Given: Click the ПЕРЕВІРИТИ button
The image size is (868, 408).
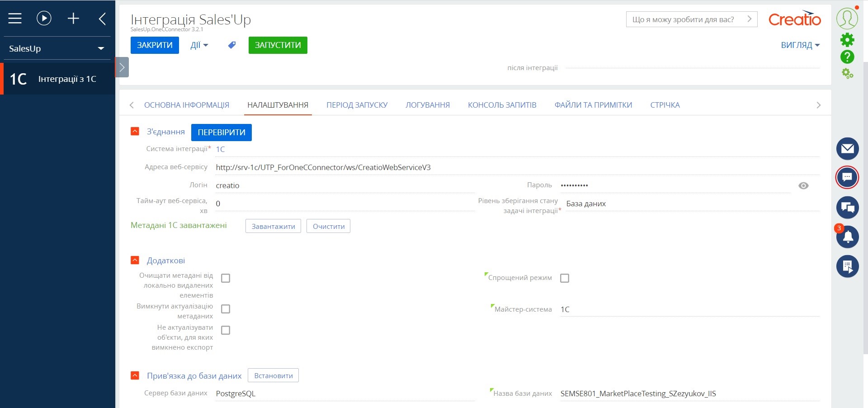Looking at the screenshot, I should point(221,132).
